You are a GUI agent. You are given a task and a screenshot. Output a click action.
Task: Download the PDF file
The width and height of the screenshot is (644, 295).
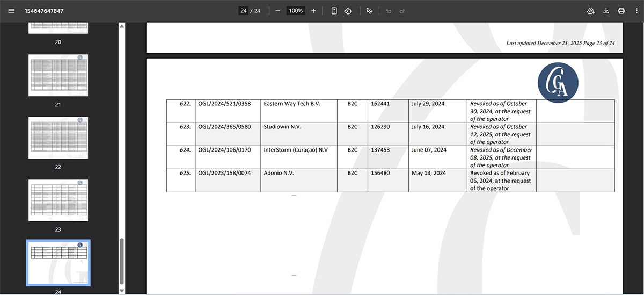click(606, 11)
